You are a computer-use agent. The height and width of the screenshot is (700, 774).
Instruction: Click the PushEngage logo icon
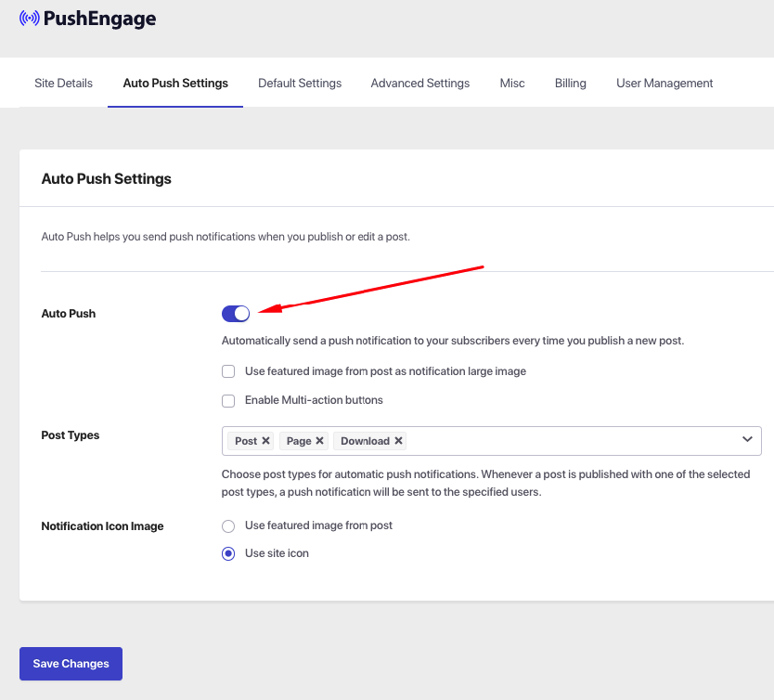(x=30, y=18)
